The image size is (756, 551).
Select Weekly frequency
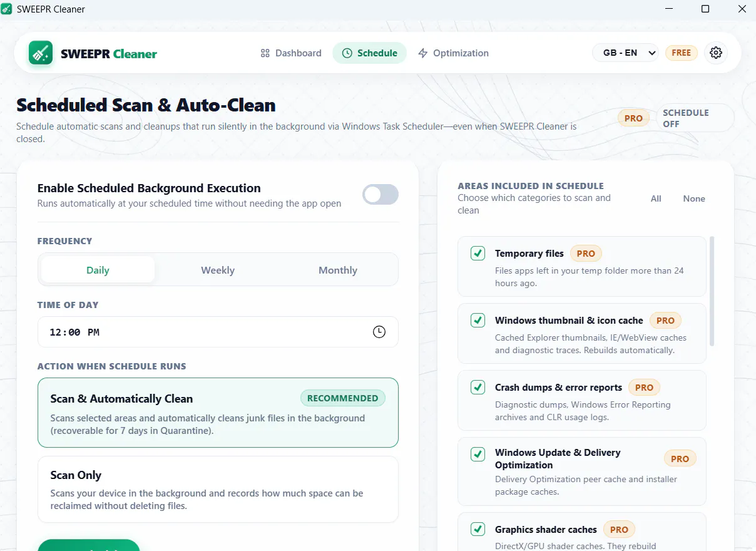[x=218, y=270]
